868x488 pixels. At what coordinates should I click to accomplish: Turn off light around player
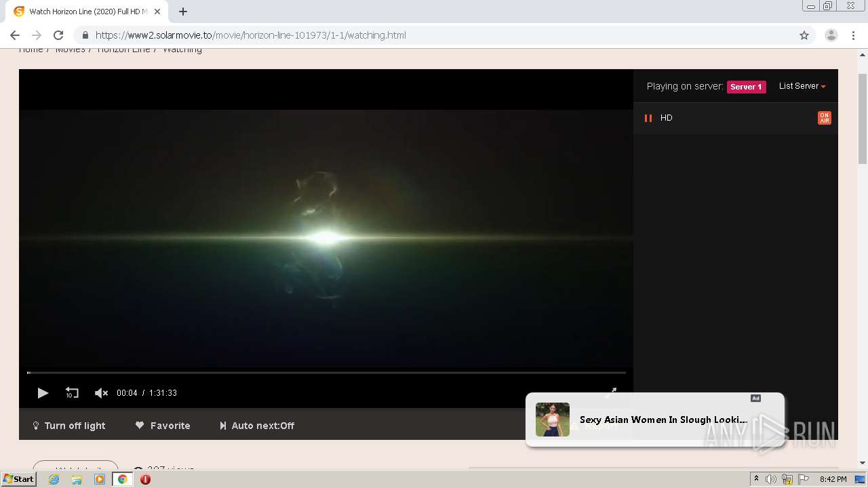click(69, 426)
